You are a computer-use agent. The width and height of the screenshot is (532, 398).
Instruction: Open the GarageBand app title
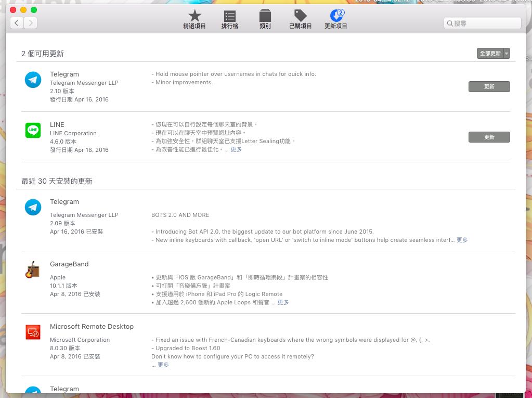click(x=69, y=264)
